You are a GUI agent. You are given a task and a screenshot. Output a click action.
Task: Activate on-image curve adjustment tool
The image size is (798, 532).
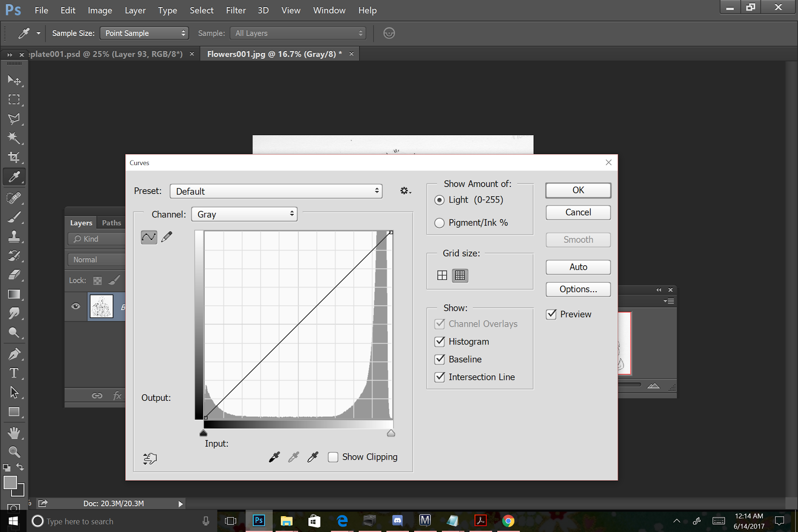click(x=150, y=458)
